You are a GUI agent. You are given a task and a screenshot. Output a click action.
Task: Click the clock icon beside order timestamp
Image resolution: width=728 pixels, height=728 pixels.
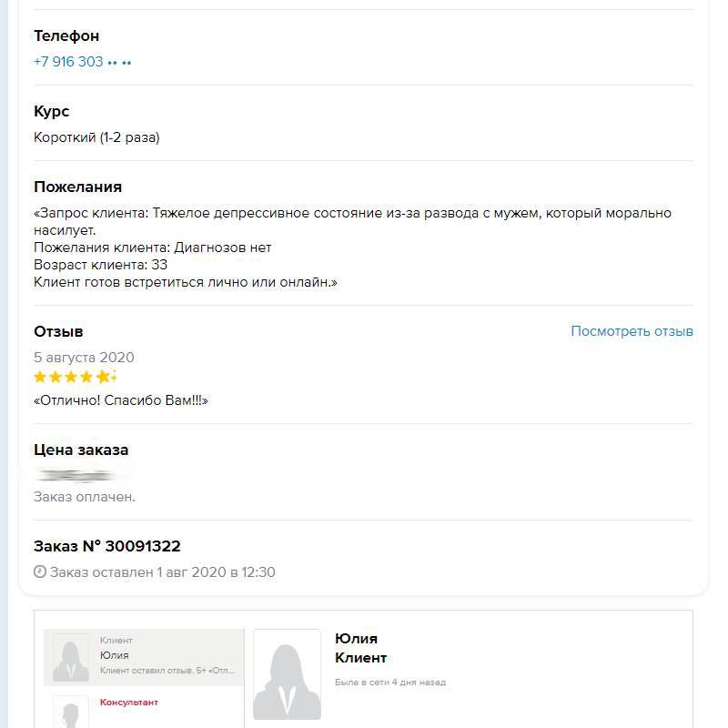[x=40, y=572]
